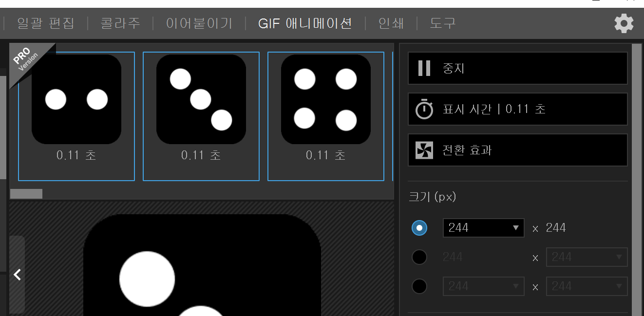Image resolution: width=644 pixels, height=316 pixels.
Task: Open the third row's 244 width dropdown
Action: [484, 286]
